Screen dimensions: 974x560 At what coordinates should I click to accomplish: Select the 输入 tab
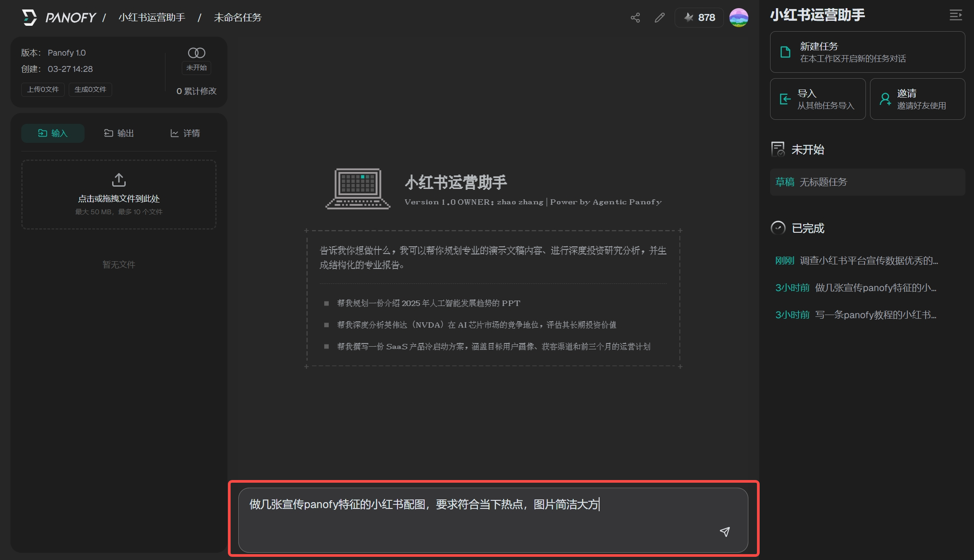53,133
